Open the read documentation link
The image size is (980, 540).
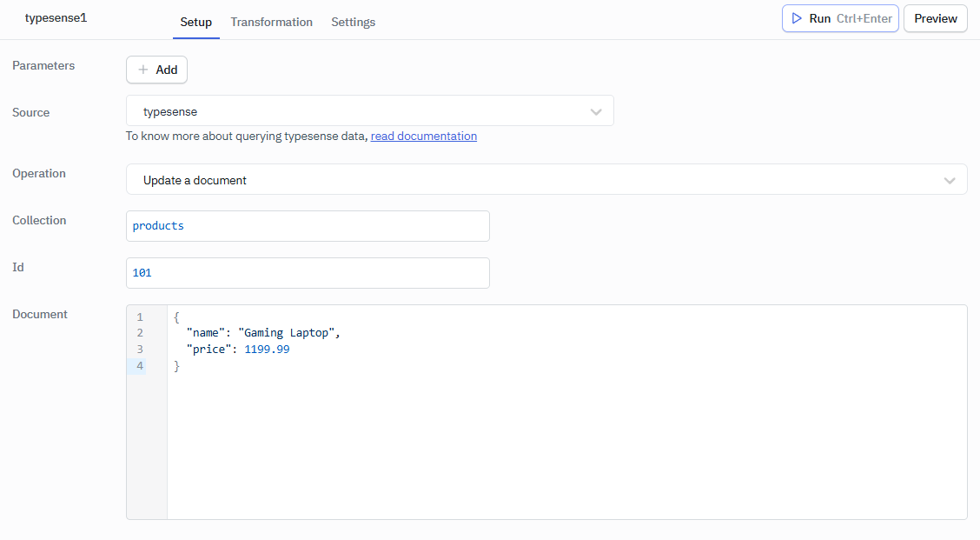click(423, 136)
